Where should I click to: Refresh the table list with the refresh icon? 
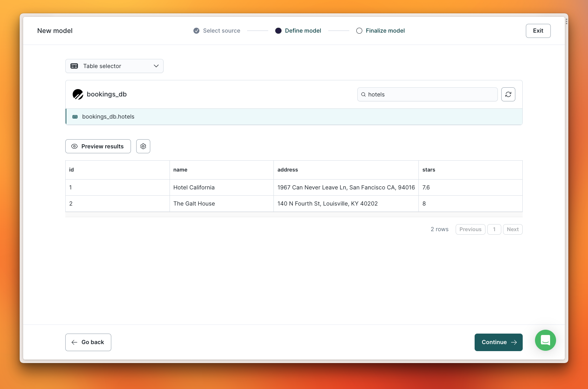508,94
